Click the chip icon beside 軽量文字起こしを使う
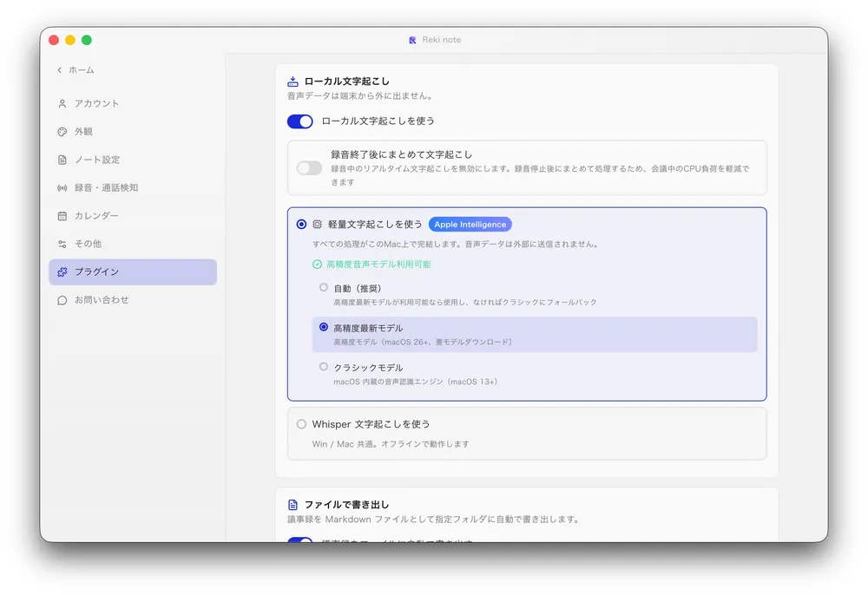 pyautogui.click(x=317, y=225)
